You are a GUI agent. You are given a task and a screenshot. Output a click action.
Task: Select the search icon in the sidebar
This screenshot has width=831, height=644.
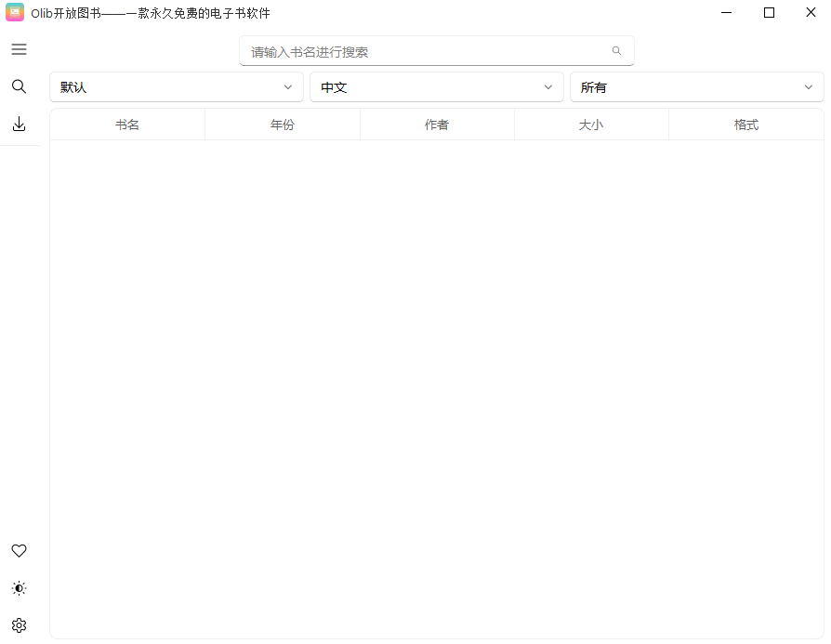(19, 86)
